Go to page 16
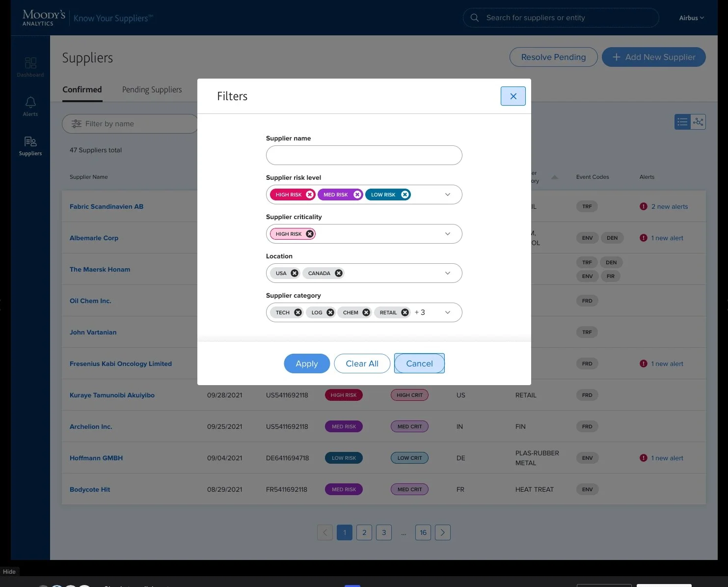728x587 pixels. (x=423, y=532)
